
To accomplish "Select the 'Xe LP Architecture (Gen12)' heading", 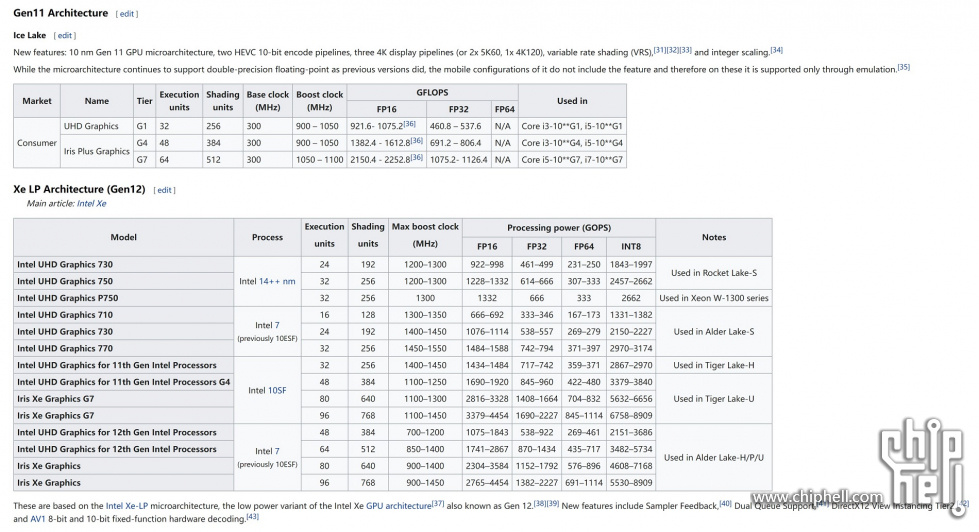I will tap(79, 189).
